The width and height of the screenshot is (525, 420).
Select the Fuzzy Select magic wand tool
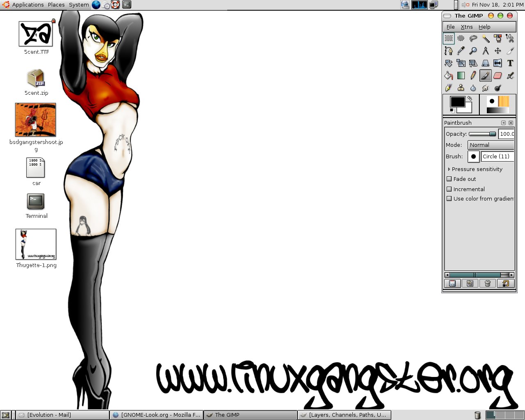[486, 39]
